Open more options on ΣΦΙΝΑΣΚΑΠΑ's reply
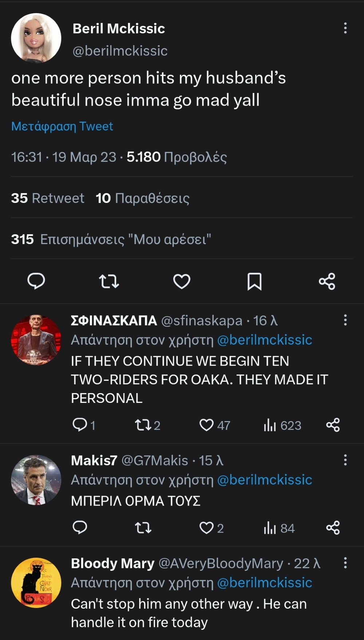The height and width of the screenshot is (640, 364). [345, 320]
